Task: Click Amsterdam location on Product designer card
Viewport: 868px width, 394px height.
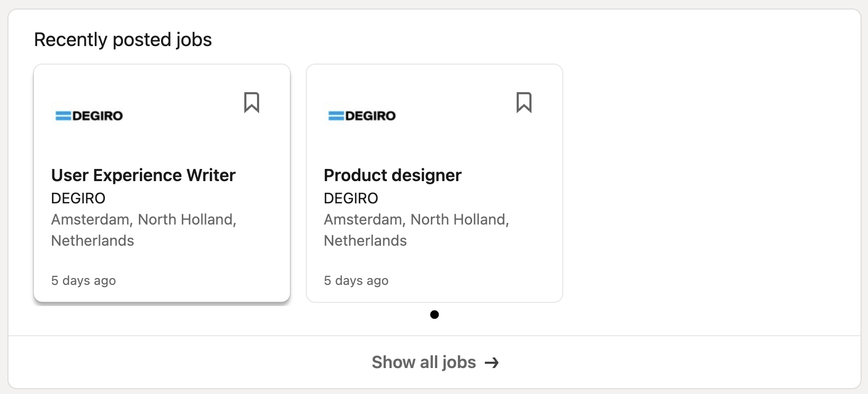Action: point(417,230)
